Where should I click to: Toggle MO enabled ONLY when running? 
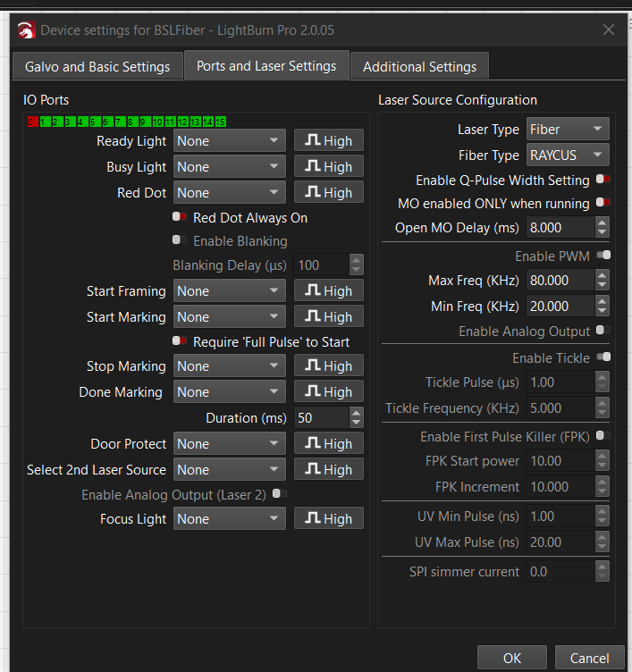603,204
